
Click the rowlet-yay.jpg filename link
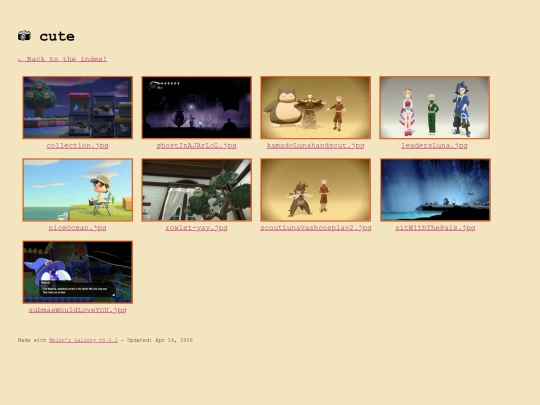(196, 228)
